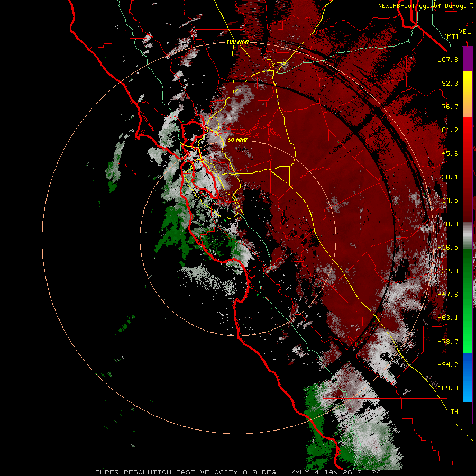The image size is (476, 476).
Task: Click the -0.9 value on velocity scale
Action: click(450, 224)
